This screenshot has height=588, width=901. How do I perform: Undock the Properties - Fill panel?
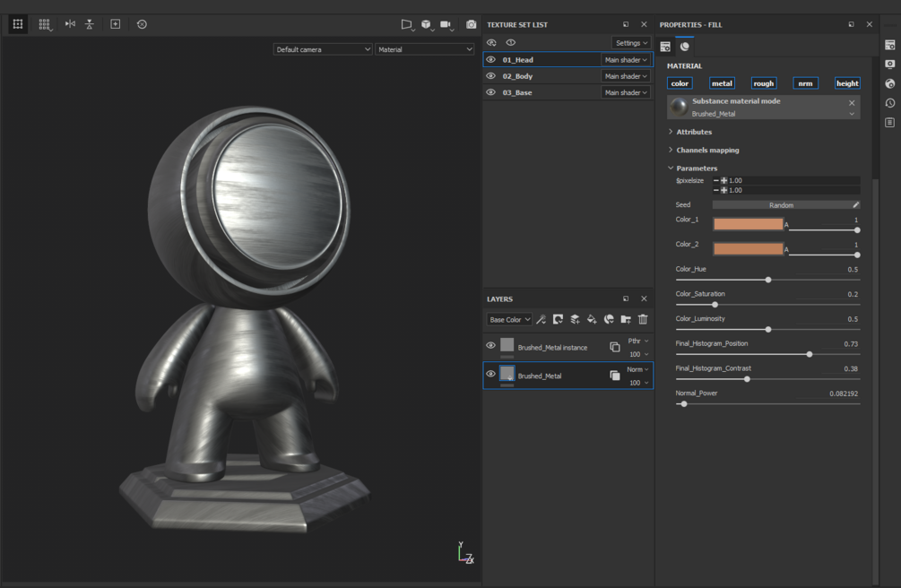click(x=851, y=25)
